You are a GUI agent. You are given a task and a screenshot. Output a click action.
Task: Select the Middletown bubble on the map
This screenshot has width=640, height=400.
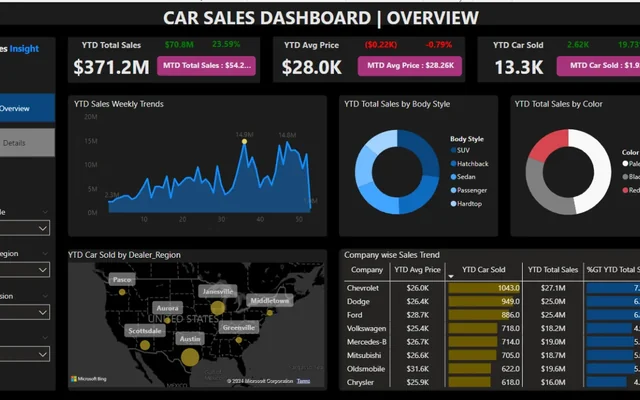coord(270,313)
